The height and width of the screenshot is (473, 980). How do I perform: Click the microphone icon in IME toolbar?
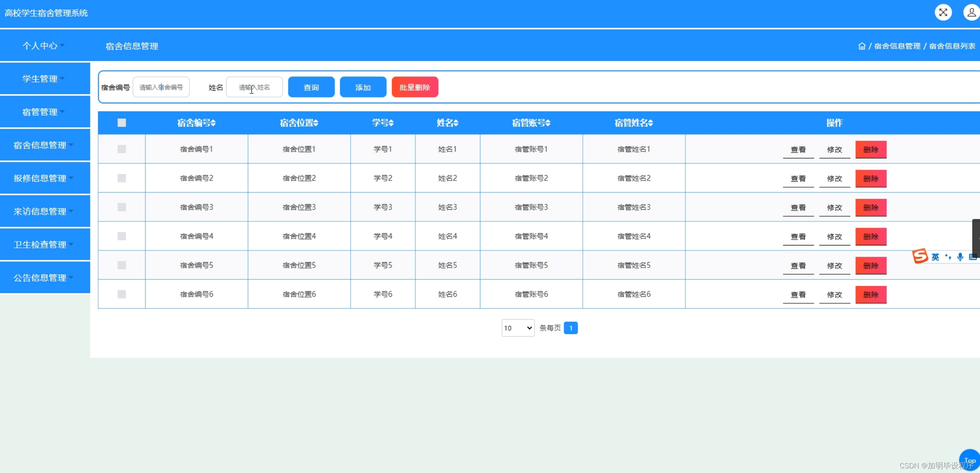click(x=960, y=257)
